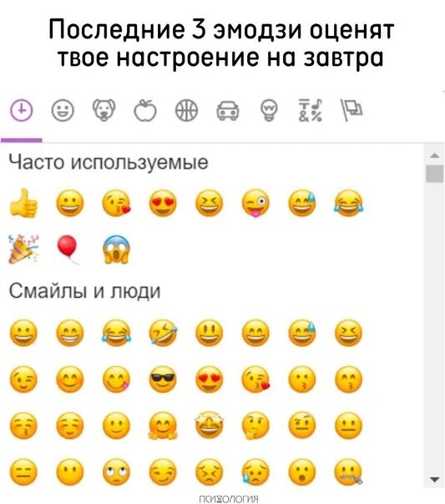Open the sports category basketball icon
Viewport: 445px width, 504px height.
[186, 110]
